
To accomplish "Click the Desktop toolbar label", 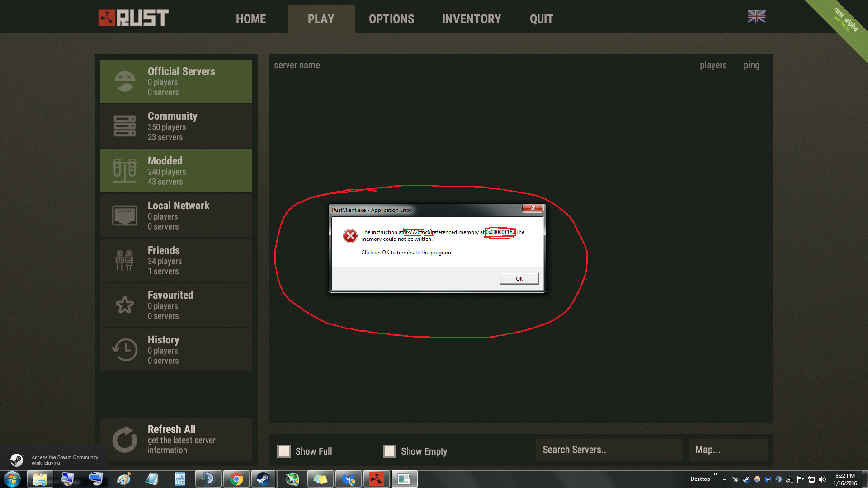I will tap(700, 479).
